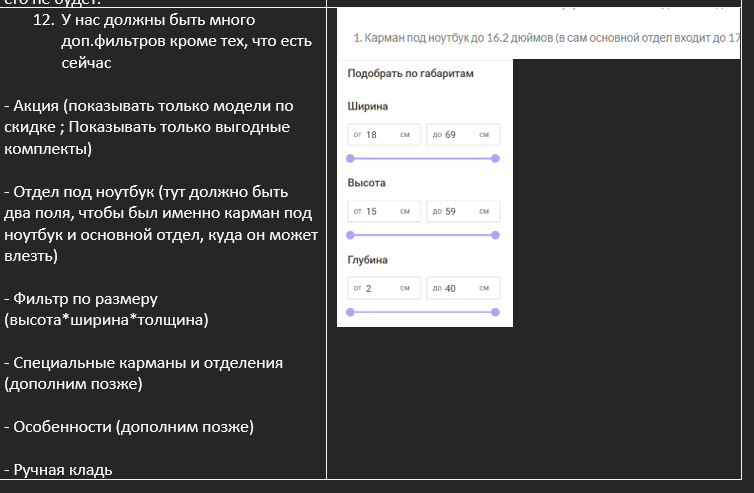The height and width of the screenshot is (493, 754).
Task: Click the right handle of Ширина slider
Action: tap(495, 158)
